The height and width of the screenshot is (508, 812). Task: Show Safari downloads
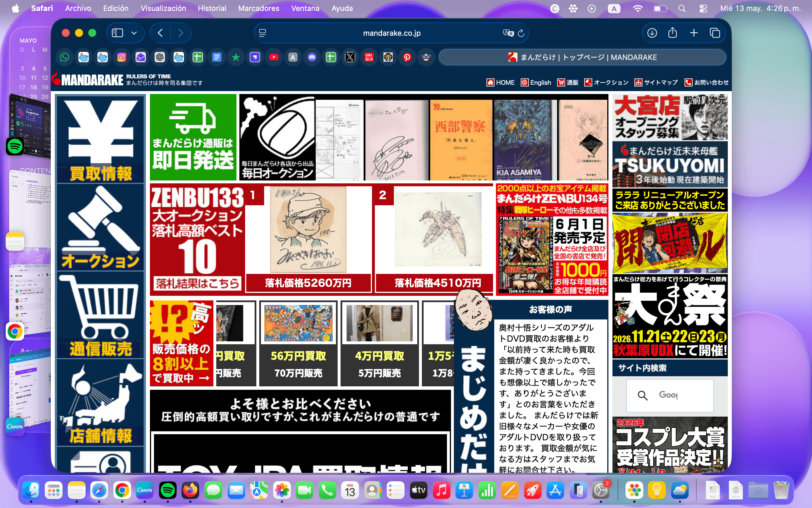coord(652,33)
